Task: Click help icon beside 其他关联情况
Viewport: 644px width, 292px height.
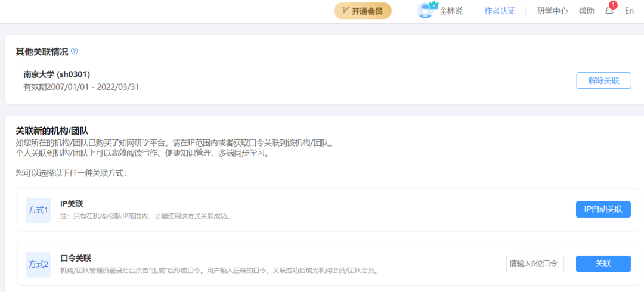Action: point(75,51)
